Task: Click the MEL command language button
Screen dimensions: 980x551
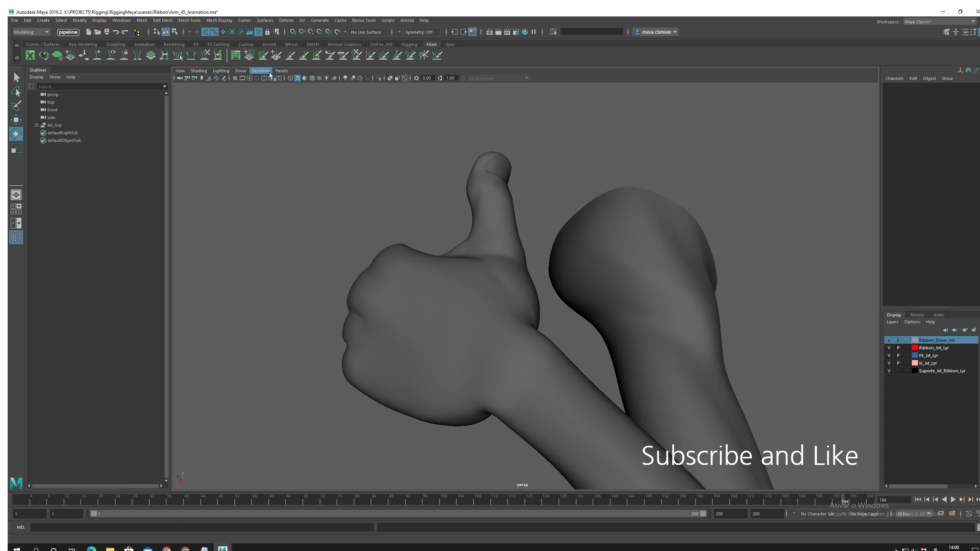Action: tap(21, 527)
